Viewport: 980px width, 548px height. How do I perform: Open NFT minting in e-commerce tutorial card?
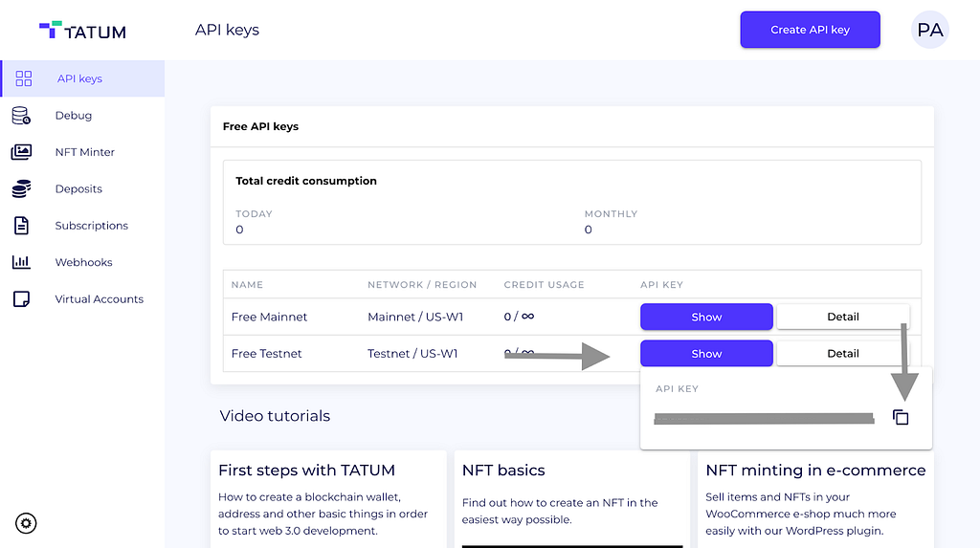(815, 498)
